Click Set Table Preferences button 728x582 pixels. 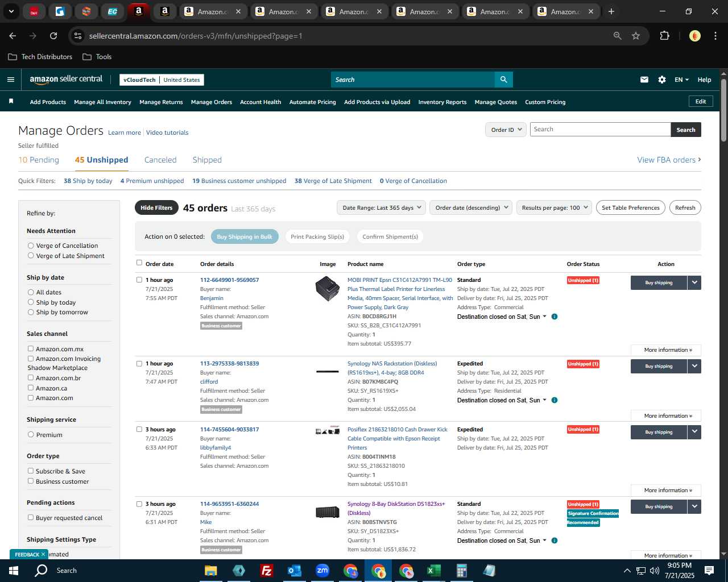point(631,207)
